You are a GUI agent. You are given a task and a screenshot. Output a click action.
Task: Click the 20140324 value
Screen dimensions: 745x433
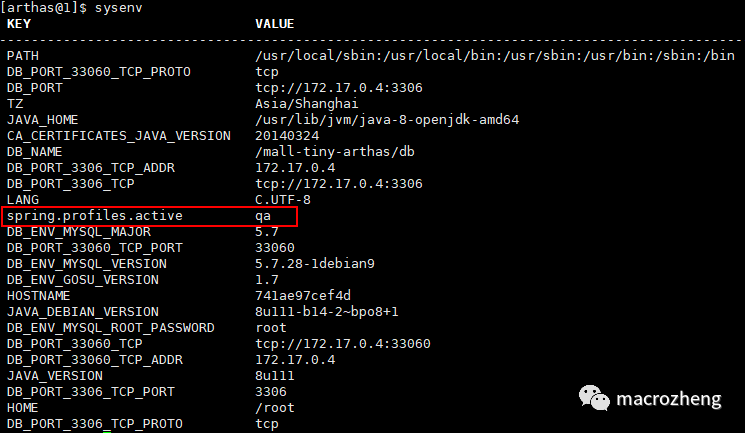287,136
